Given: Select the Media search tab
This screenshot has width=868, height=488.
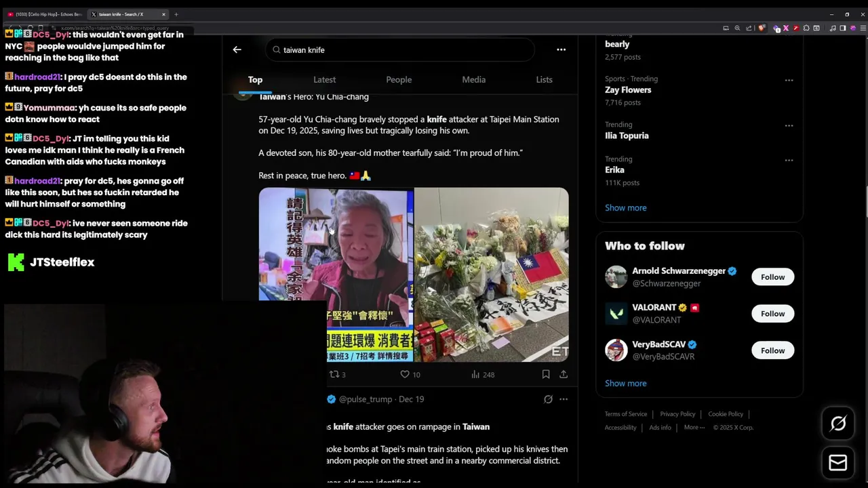Looking at the screenshot, I should click(x=473, y=79).
